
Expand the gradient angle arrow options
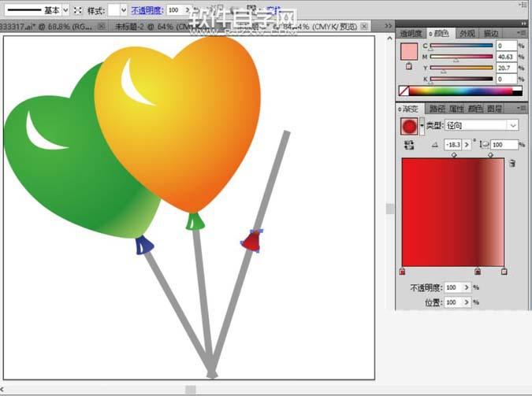(x=467, y=145)
